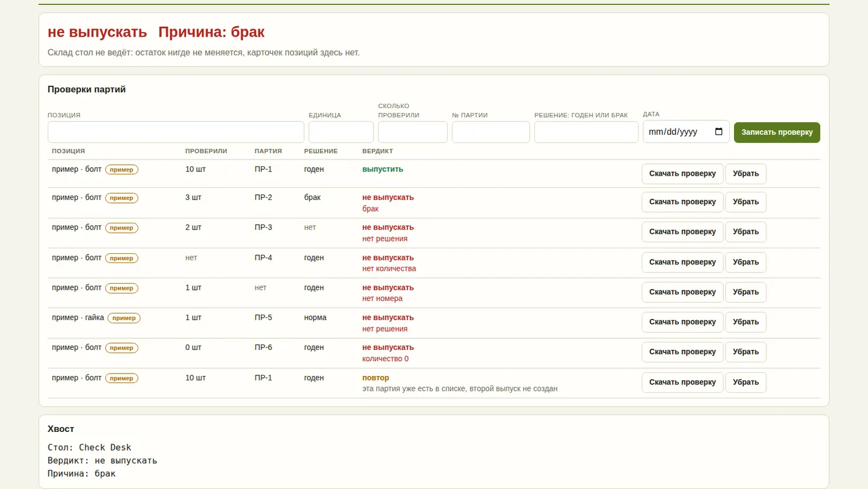This screenshot has height=489, width=868.
Task: Click the mm/dd/yyyy text in the «Дата» field
Action: pos(673,132)
